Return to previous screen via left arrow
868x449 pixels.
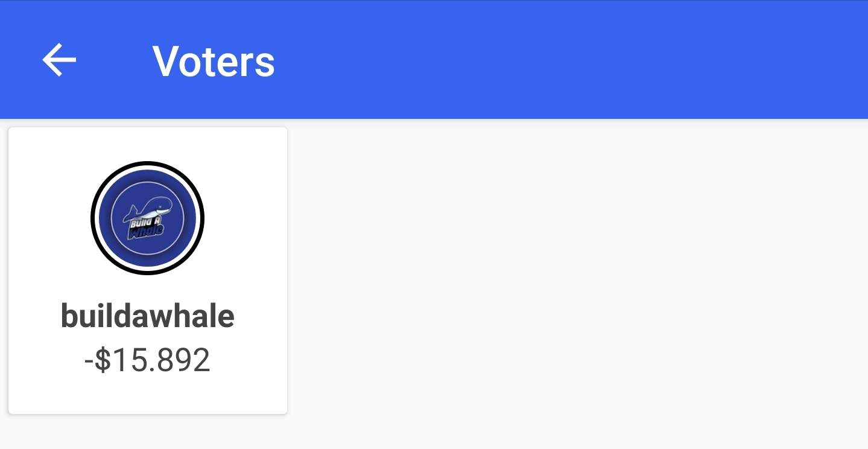[59, 60]
